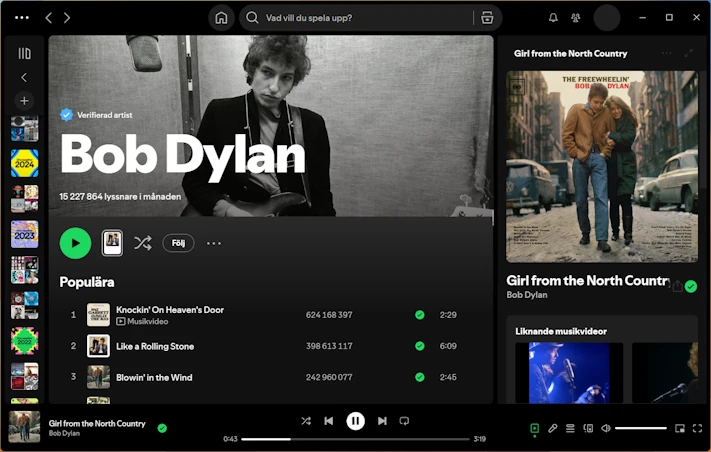
Task: Toggle saved checkmark in Now Playing panel
Action: click(691, 287)
